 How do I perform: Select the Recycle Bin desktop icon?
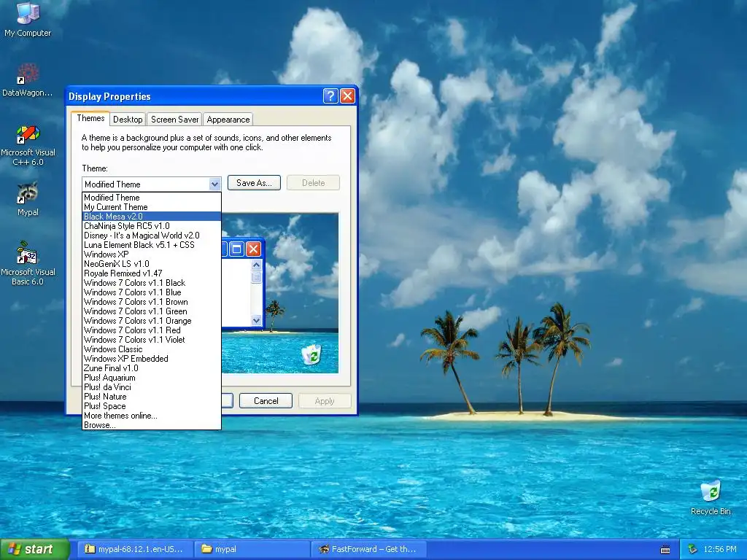coord(711,497)
